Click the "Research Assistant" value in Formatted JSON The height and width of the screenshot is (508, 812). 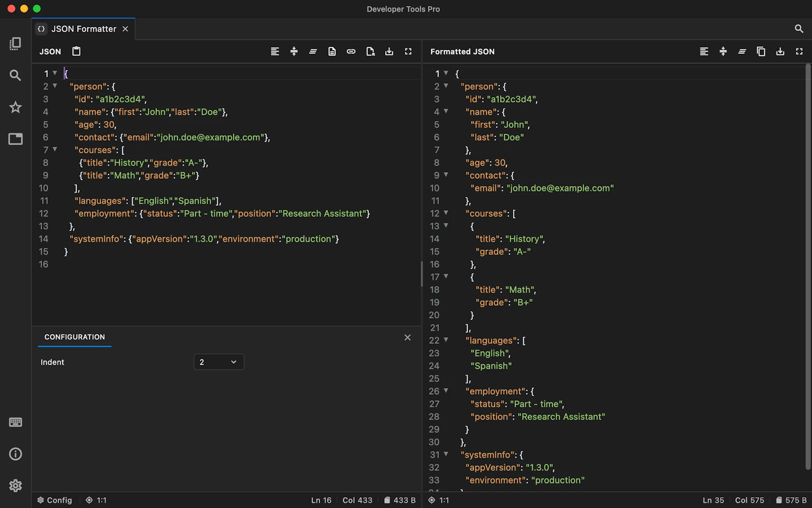(561, 417)
